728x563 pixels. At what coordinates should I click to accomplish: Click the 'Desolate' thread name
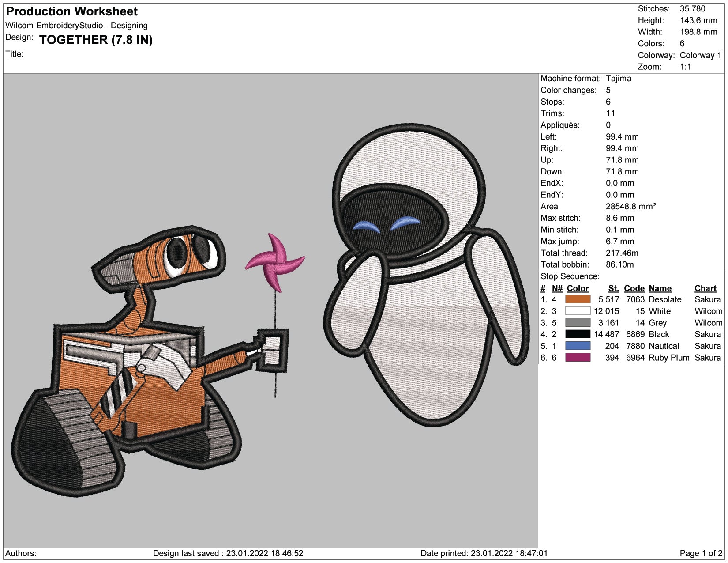coord(665,299)
